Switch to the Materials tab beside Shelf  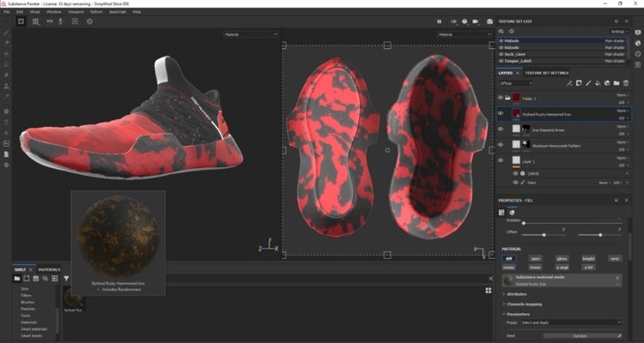tap(49, 269)
